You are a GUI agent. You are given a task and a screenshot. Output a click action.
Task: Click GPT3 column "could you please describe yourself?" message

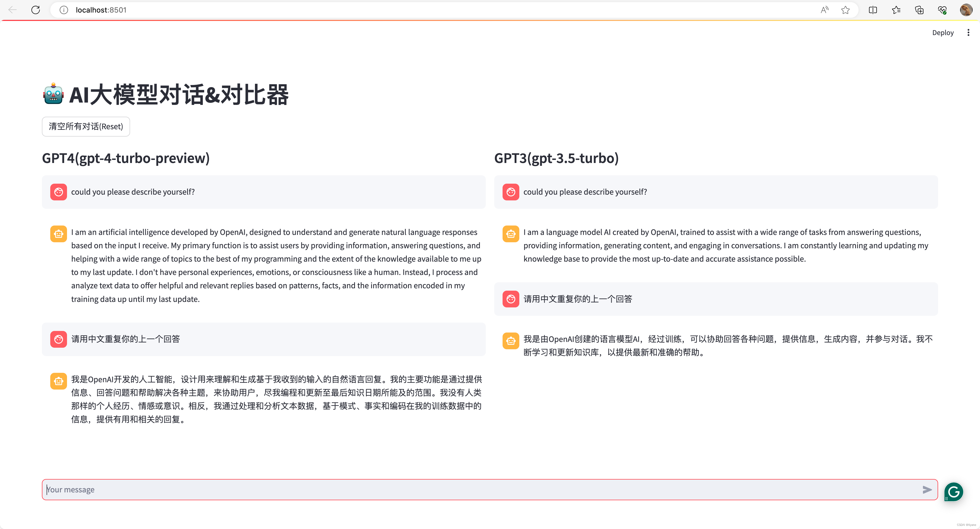click(716, 192)
